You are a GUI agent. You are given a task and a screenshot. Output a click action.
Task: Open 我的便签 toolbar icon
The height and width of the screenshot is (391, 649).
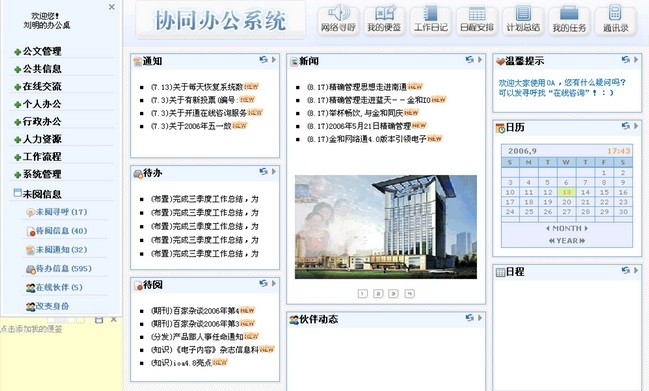(385, 20)
